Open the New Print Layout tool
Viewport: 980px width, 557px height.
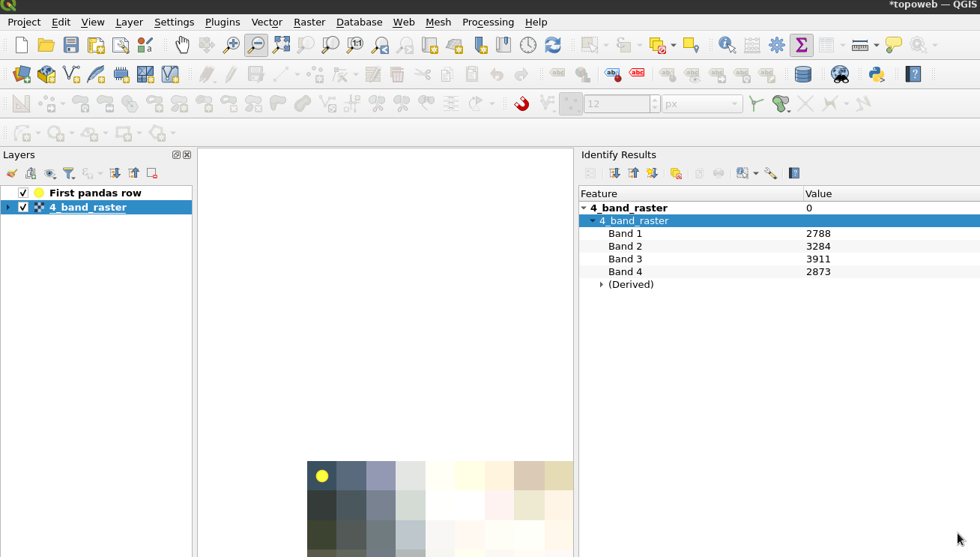pos(96,45)
